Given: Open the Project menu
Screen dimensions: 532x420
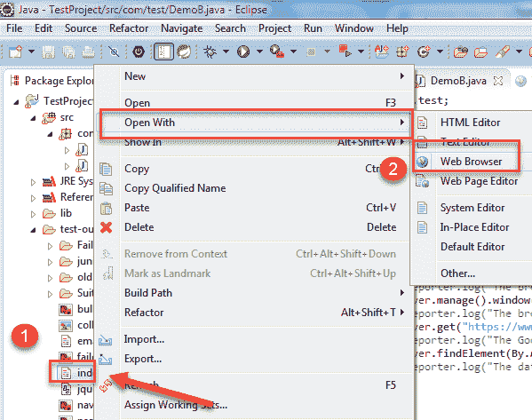Looking at the screenshot, I should pyautogui.click(x=274, y=28).
